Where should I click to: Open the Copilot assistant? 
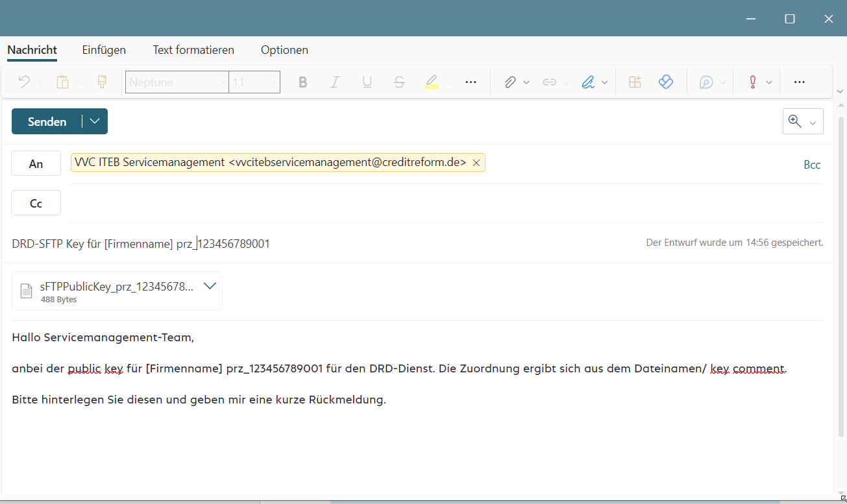(x=707, y=82)
